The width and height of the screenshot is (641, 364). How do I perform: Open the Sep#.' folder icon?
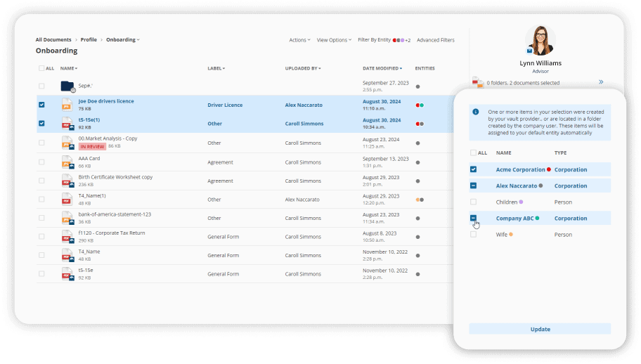[x=68, y=86]
